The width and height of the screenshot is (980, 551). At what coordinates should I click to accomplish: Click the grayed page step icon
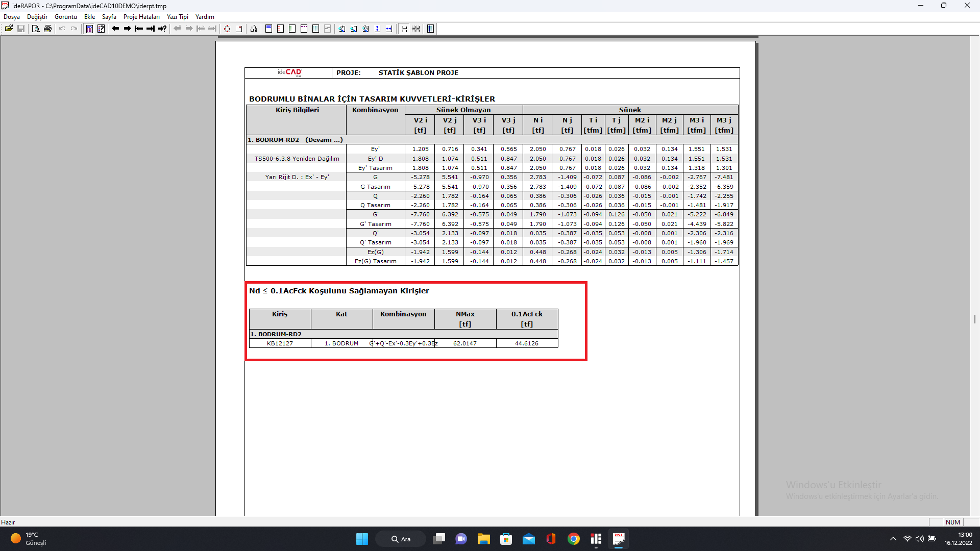(327, 29)
